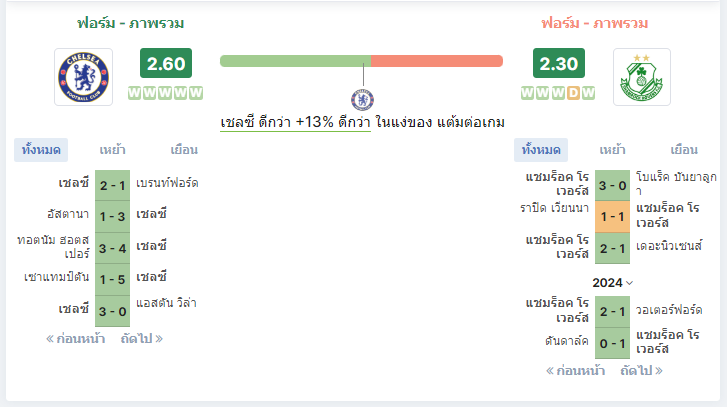Click small Chelsea badge under comparison bar
The height and width of the screenshot is (407, 727).
pos(363,100)
